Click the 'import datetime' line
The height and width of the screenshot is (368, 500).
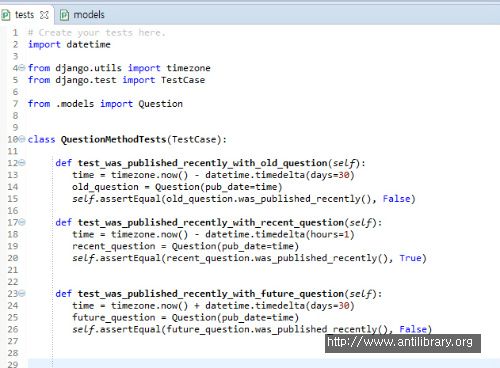[69, 44]
